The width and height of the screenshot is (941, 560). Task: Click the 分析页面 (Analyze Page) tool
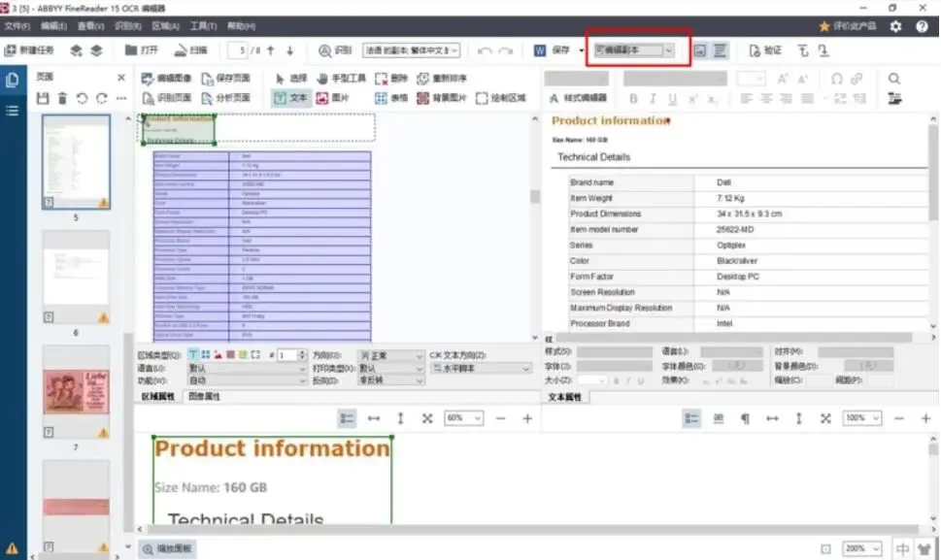pos(225,98)
